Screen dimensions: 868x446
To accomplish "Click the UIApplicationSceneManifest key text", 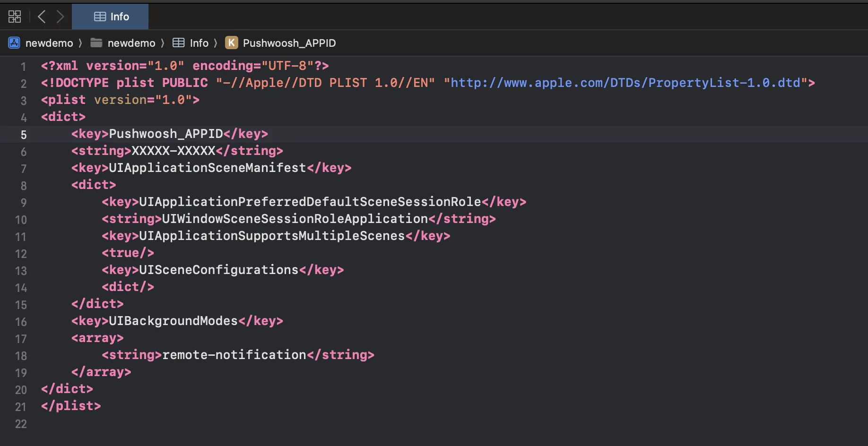I will [207, 168].
